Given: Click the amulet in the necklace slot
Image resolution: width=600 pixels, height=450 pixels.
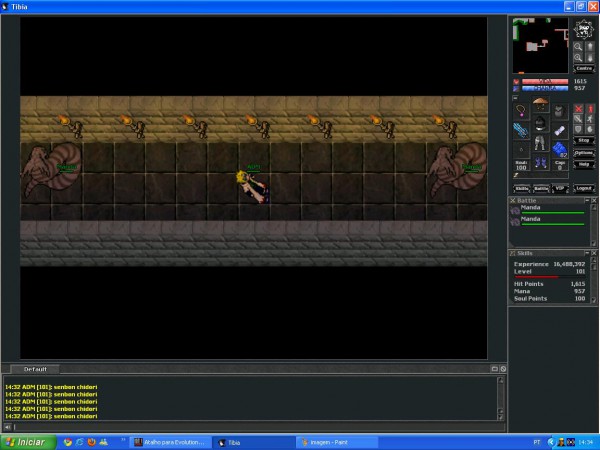Looking at the screenshot, I should point(521,111).
